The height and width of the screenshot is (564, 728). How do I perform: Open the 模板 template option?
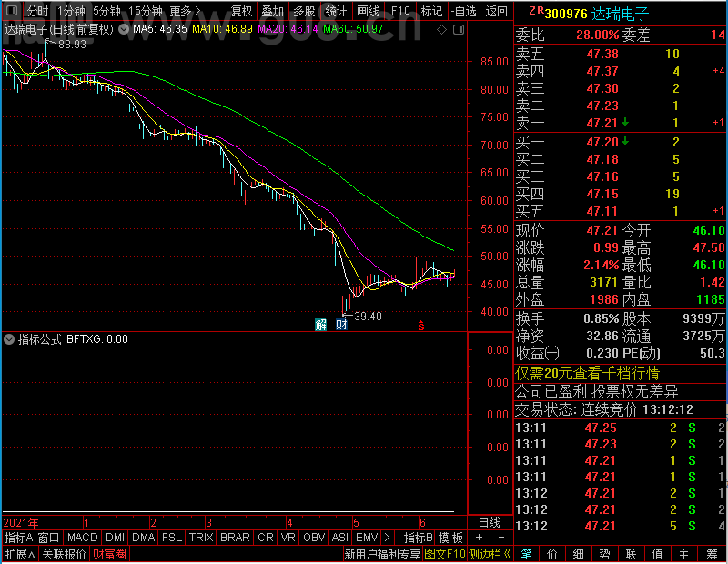pyautogui.click(x=450, y=538)
